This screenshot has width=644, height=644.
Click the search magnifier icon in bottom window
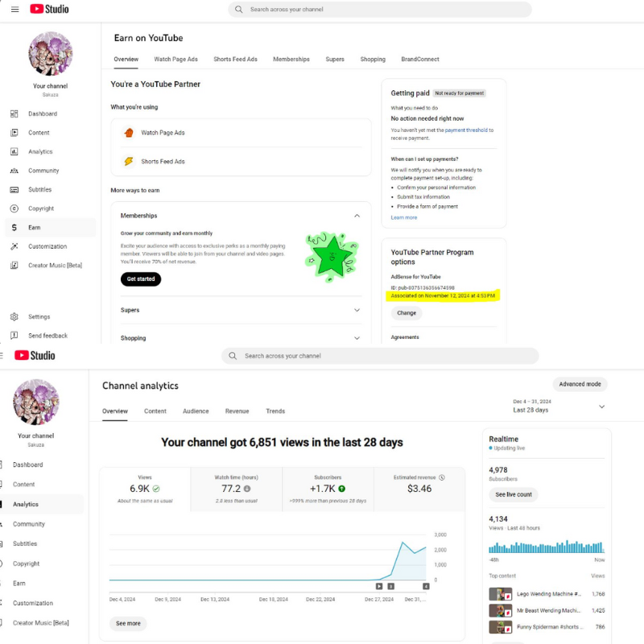pos(233,356)
